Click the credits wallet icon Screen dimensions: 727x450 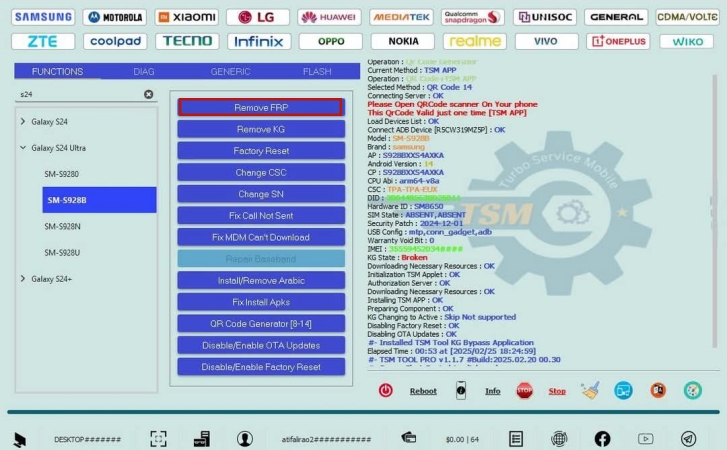408,437
